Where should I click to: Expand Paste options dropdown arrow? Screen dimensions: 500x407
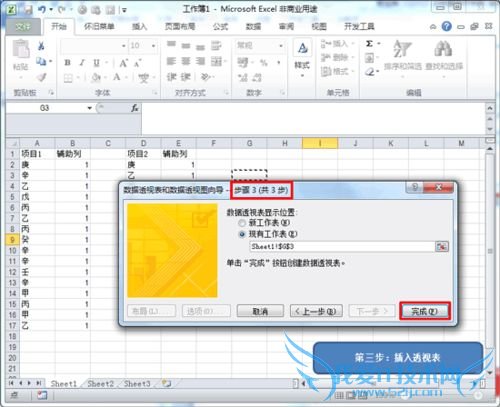point(21,78)
